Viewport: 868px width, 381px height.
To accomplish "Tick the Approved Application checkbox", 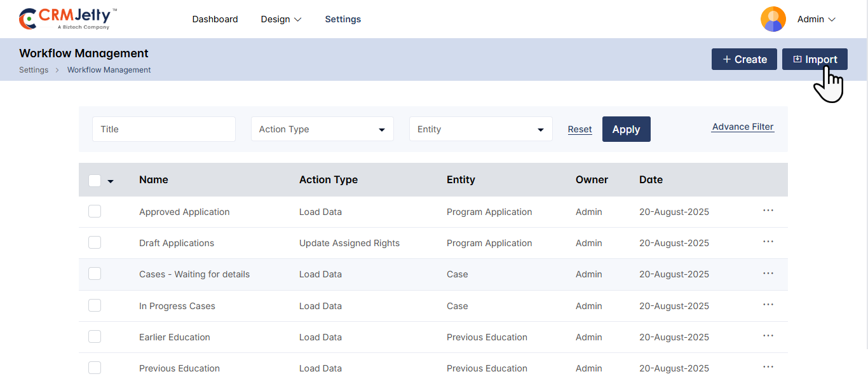I will tap(95, 211).
